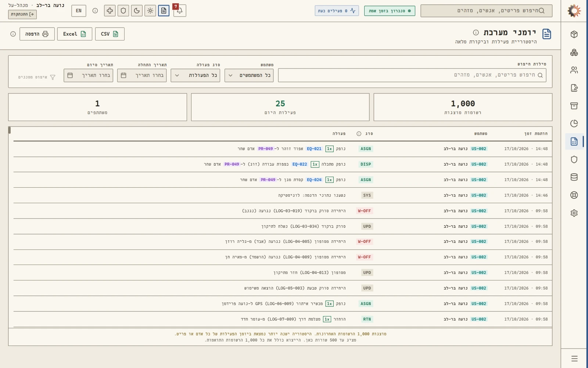Open the כל המשתמשים user dropdown
Viewport: 588px width, 368px height.
[249, 75]
